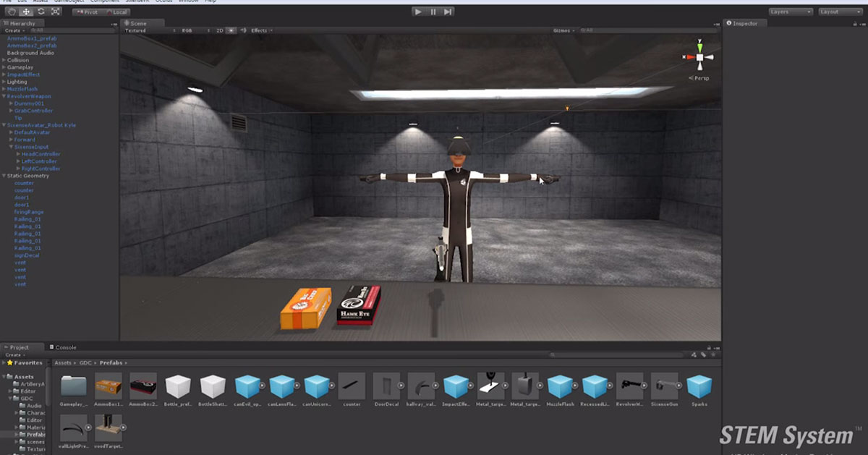Expand the RevolverWeapon hierarchy item

(x=4, y=96)
